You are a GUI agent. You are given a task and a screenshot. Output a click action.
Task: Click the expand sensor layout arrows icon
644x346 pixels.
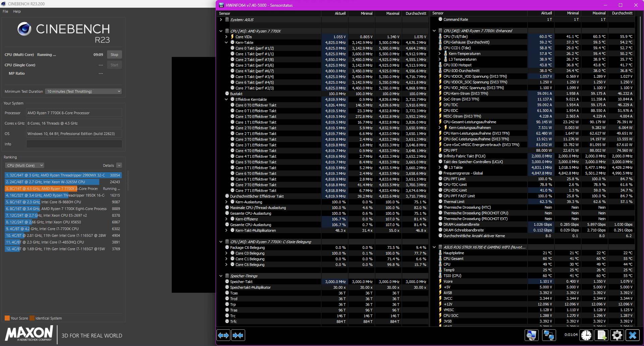(x=223, y=335)
